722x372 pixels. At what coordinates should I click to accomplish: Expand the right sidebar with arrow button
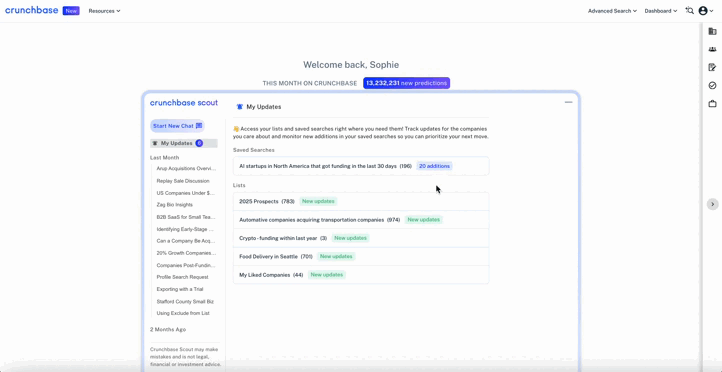(712, 204)
